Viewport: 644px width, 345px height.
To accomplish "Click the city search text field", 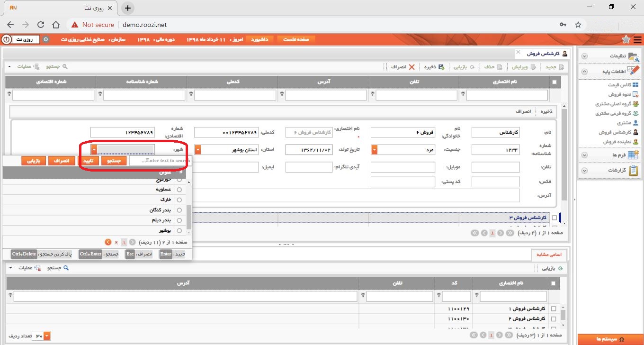I will (x=160, y=161).
